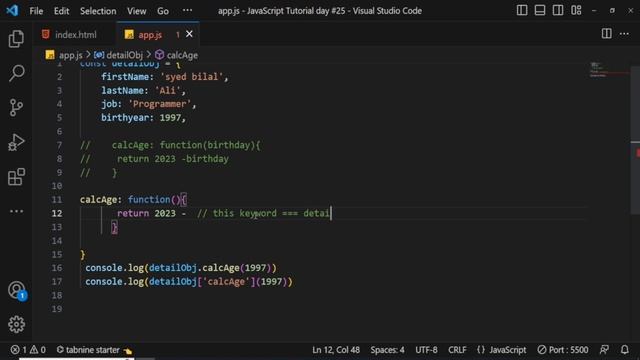Click birthyear value 1997
This screenshot has width=640, height=360.
170,118
